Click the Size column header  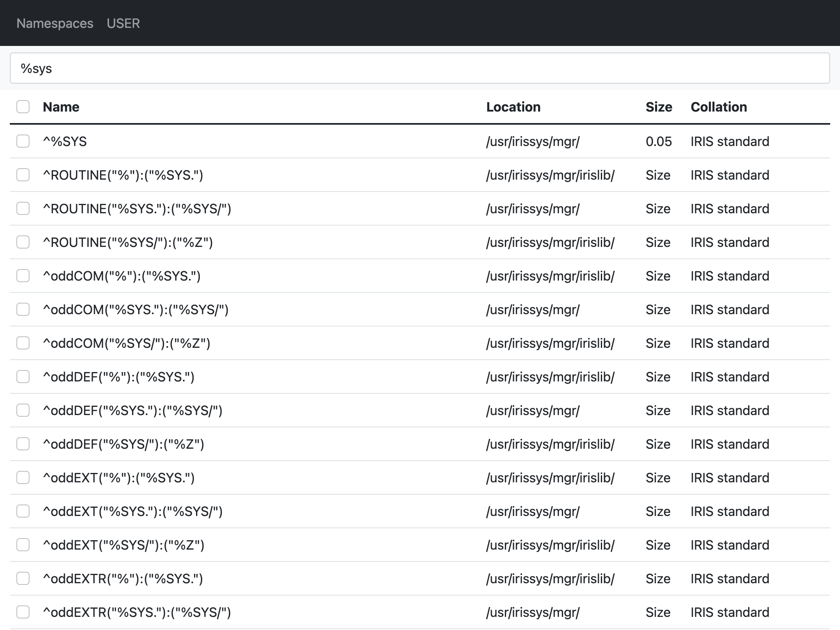coord(659,107)
